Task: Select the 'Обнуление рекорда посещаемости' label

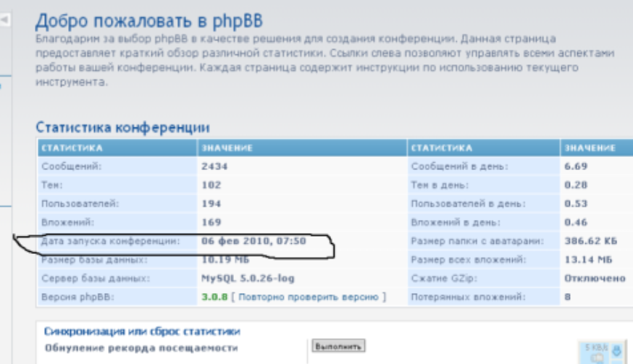Action: [x=141, y=348]
